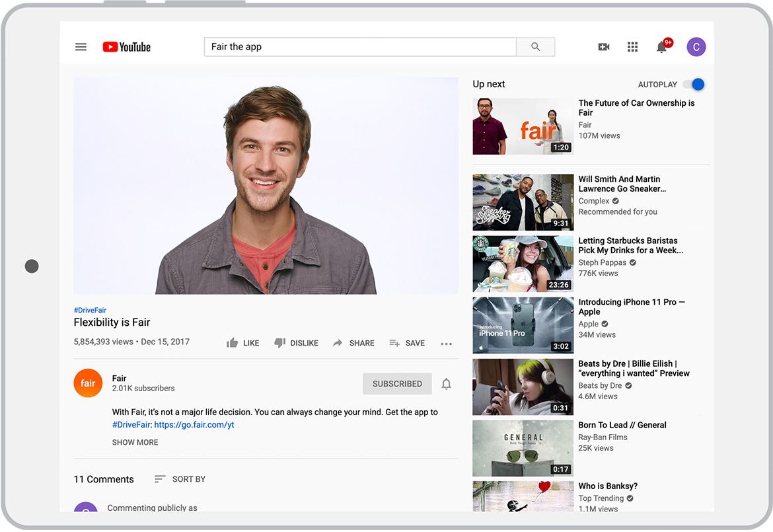
Task: Click the '5,854,393 views' count text
Action: [x=104, y=342]
